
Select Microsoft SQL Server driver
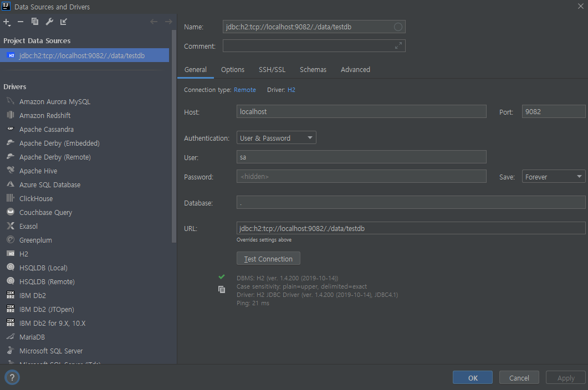pos(51,351)
